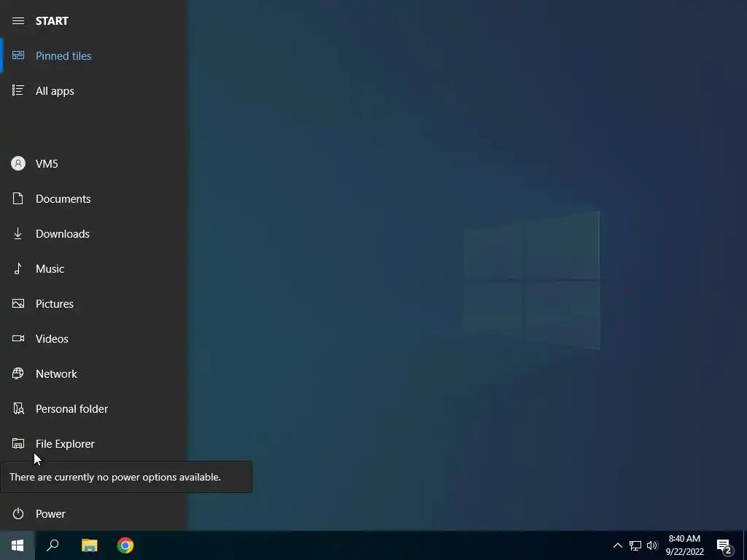
Task: Collapse the START hamburger menu
Action: pyautogui.click(x=18, y=21)
